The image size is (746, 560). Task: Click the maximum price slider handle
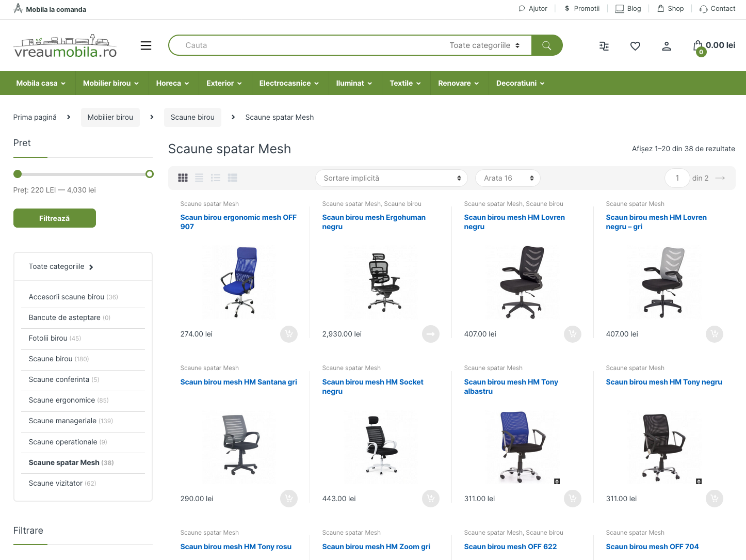click(x=150, y=174)
